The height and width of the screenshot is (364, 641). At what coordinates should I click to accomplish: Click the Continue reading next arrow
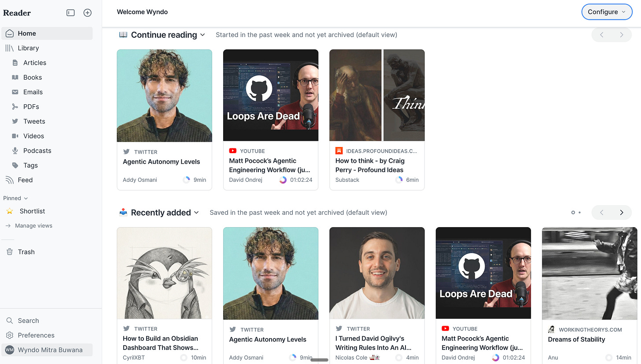click(x=622, y=35)
